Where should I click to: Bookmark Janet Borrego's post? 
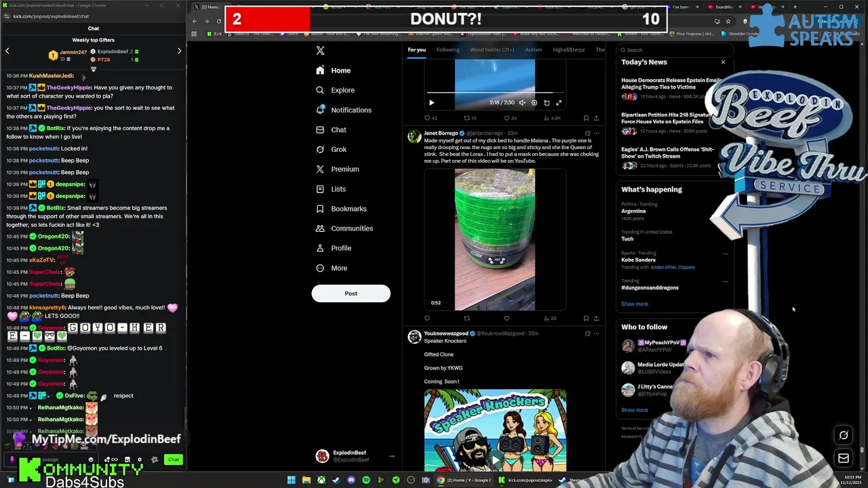click(586, 319)
